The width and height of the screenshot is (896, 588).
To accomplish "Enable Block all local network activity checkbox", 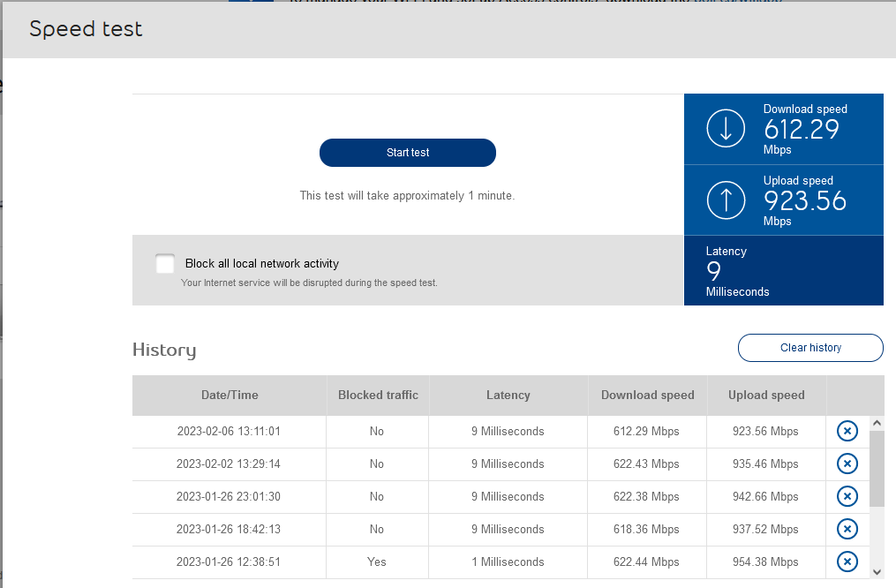I will pyautogui.click(x=165, y=264).
